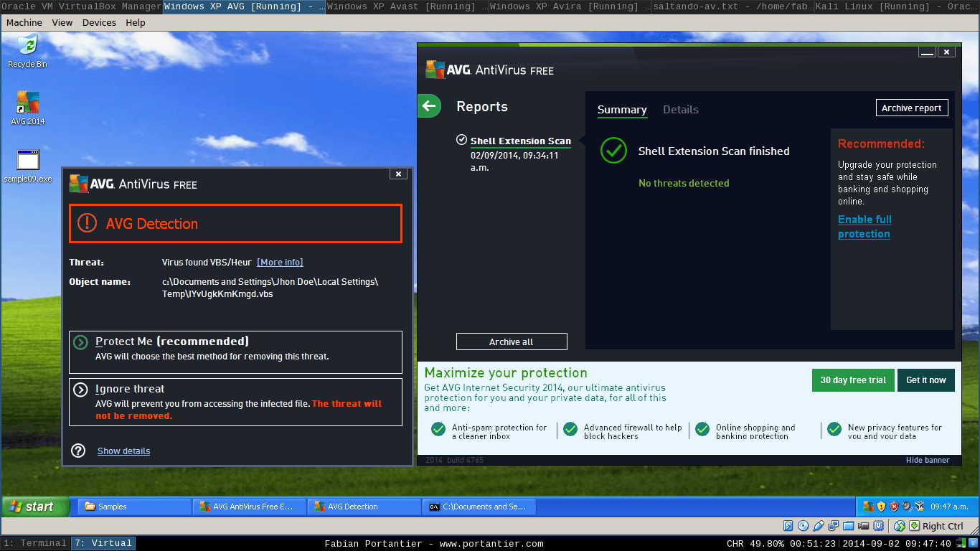Click the Windows XP start button
Image resolution: width=980 pixels, height=551 pixels.
coord(35,507)
